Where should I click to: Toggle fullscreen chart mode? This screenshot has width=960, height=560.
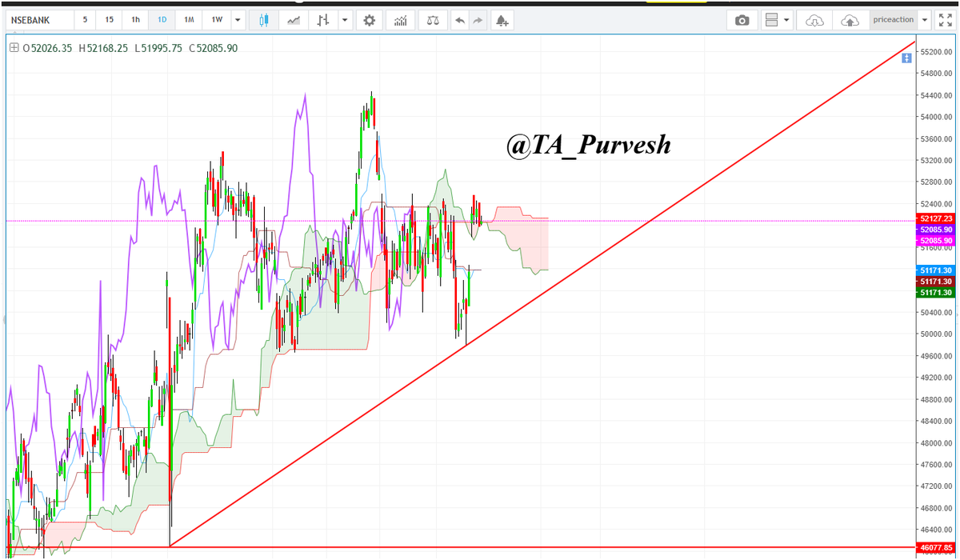[x=945, y=20]
